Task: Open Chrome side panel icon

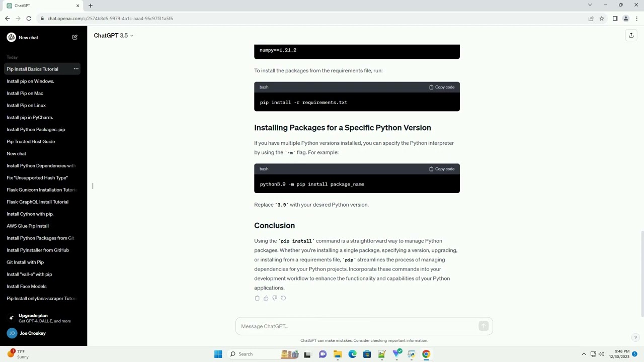Action: (x=615, y=19)
